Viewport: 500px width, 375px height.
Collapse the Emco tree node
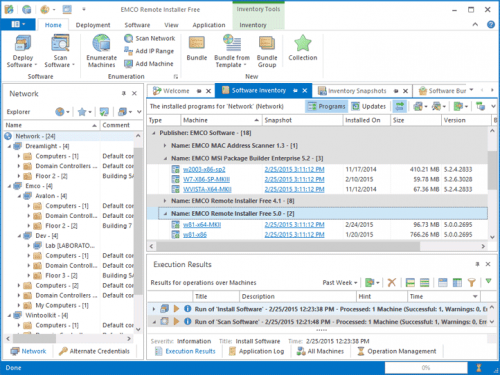click(9, 186)
